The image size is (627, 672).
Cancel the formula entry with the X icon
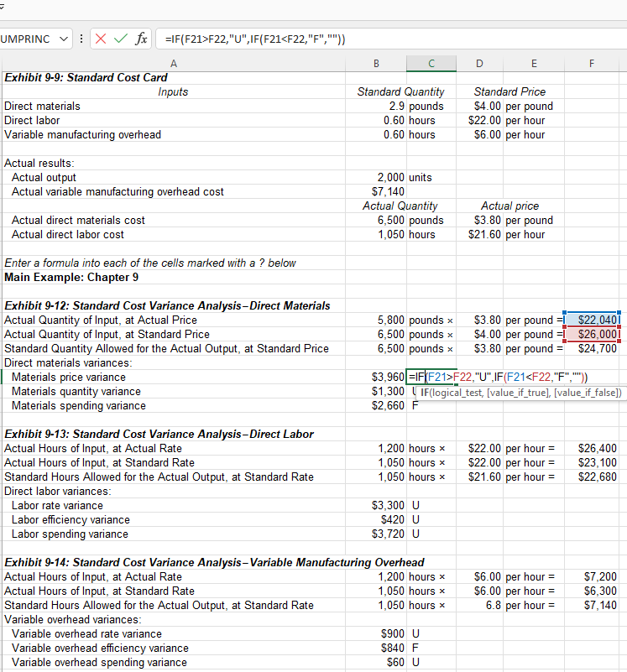[x=101, y=39]
